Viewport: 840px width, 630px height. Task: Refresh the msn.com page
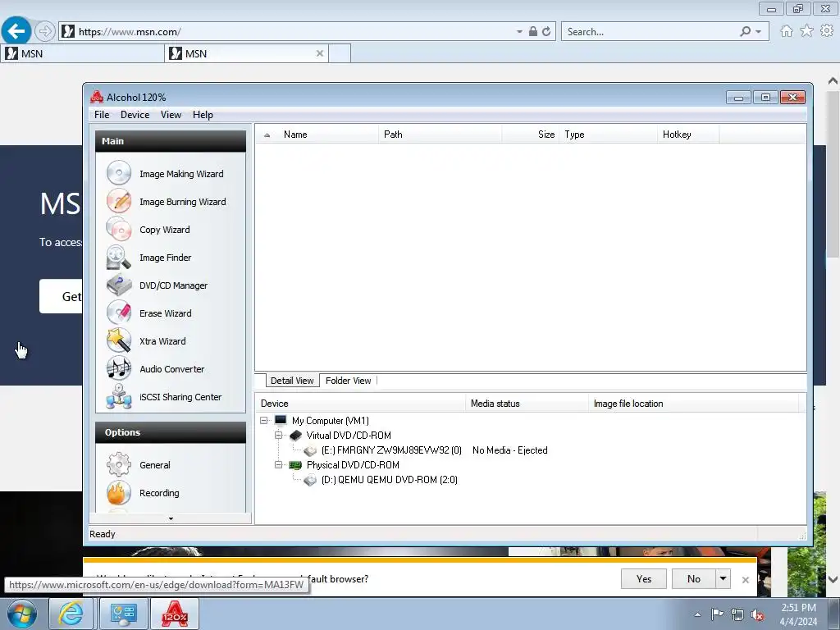click(x=546, y=32)
